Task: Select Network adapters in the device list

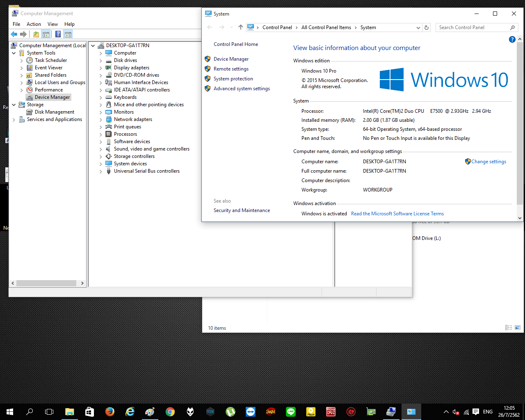Action: pos(133,119)
